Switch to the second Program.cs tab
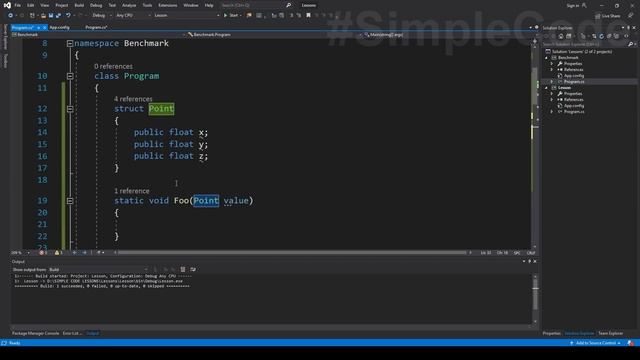 [96, 27]
